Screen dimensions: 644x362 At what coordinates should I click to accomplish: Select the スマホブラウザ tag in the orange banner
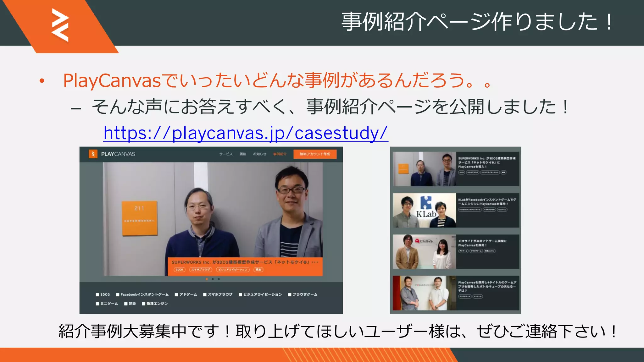[x=201, y=270]
